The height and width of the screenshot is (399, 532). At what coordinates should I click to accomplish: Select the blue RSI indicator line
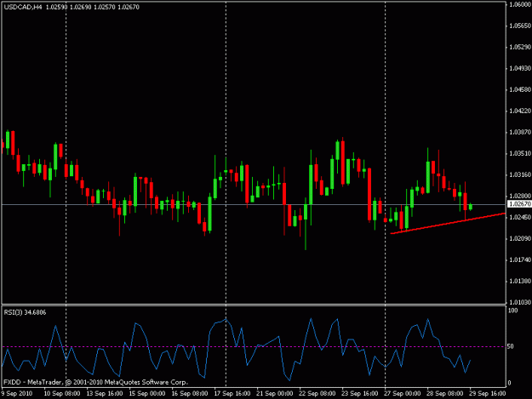[x=236, y=349]
